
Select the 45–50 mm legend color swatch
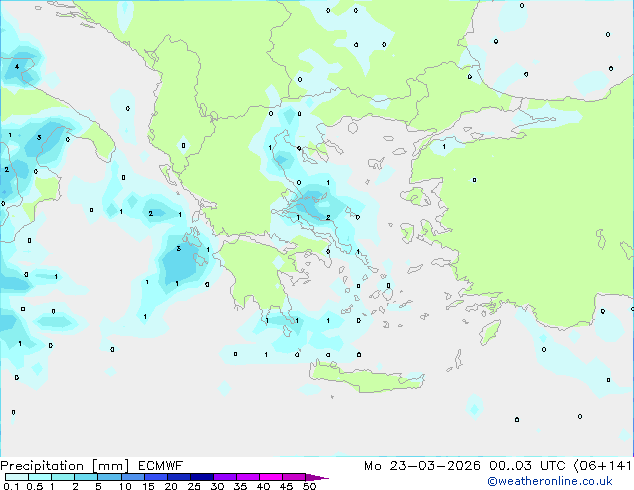pyautogui.click(x=294, y=477)
